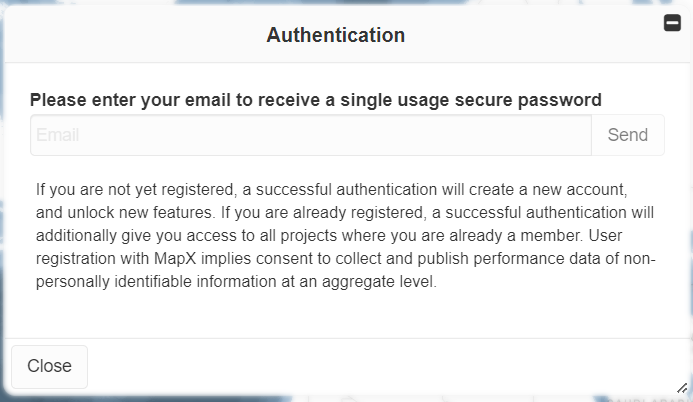This screenshot has width=693, height=402.
Task: Minimize the modal using the black minus button
Action: click(672, 24)
